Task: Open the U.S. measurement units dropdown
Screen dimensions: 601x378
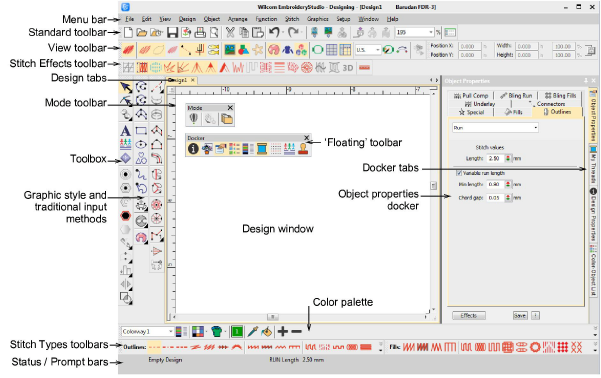Action: [377, 50]
